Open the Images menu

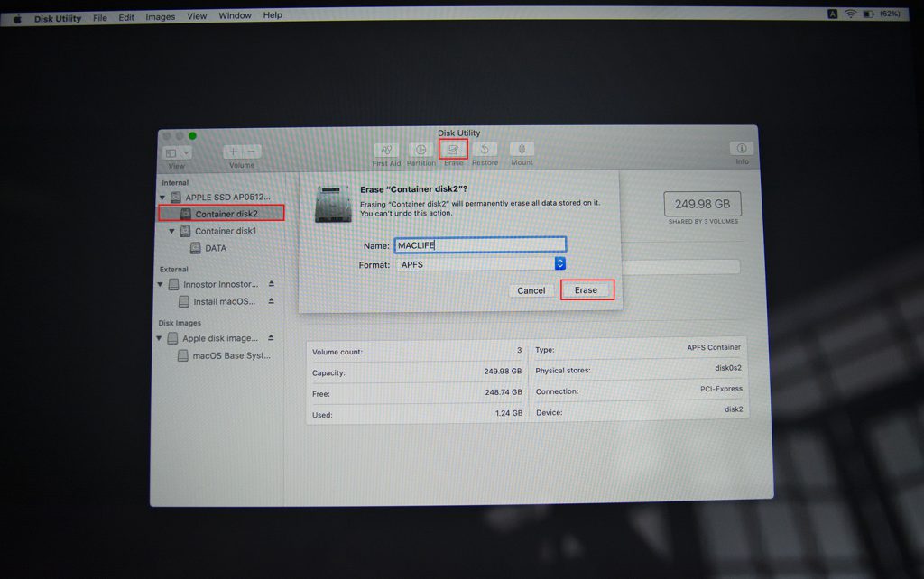160,15
